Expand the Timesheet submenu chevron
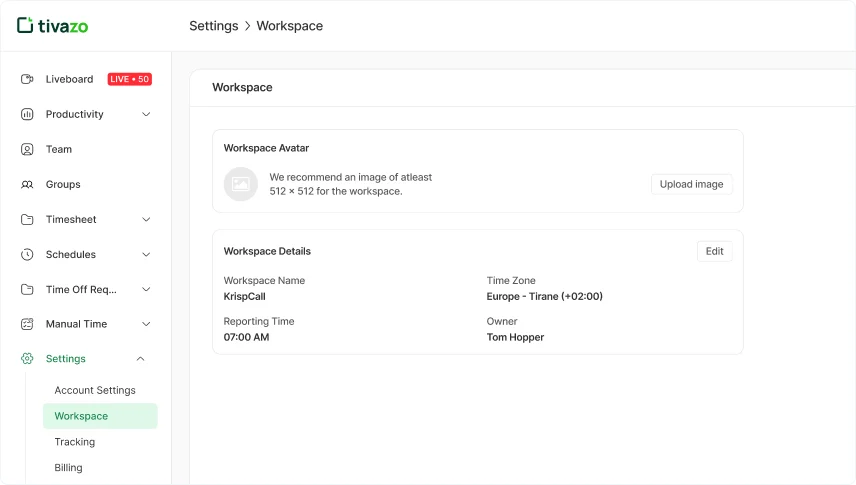This screenshot has height=485, width=856. tap(146, 219)
